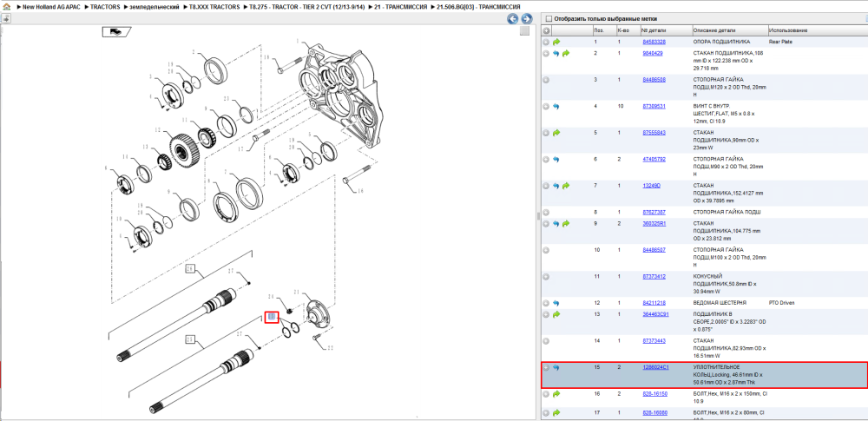
Task: Click green arrow for part 84583328
Action: 556,42
